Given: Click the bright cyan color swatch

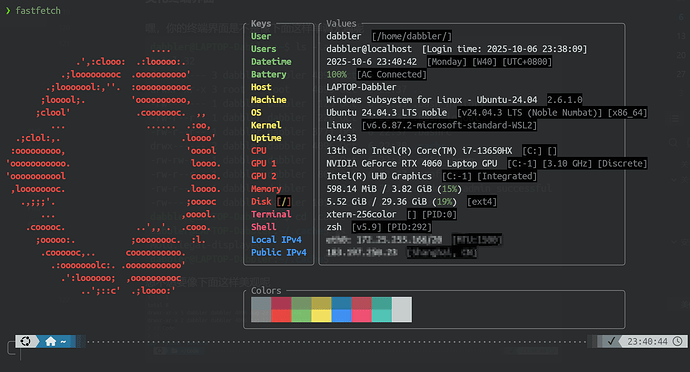Looking at the screenshot, I should point(382,316).
